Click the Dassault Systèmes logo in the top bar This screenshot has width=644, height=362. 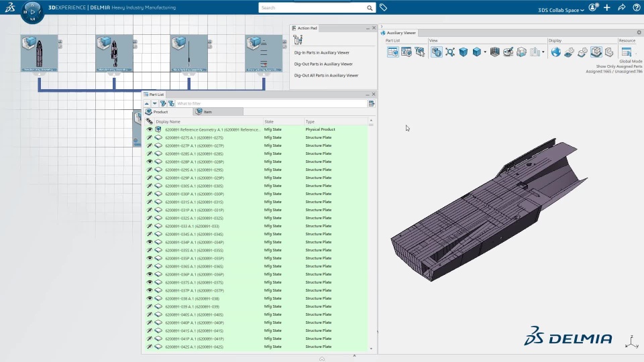pos(10,7)
